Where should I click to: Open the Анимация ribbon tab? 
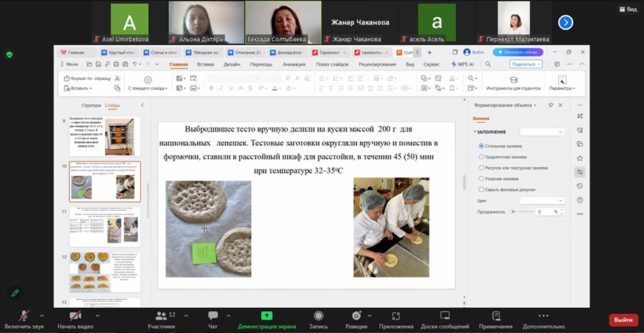pos(293,64)
